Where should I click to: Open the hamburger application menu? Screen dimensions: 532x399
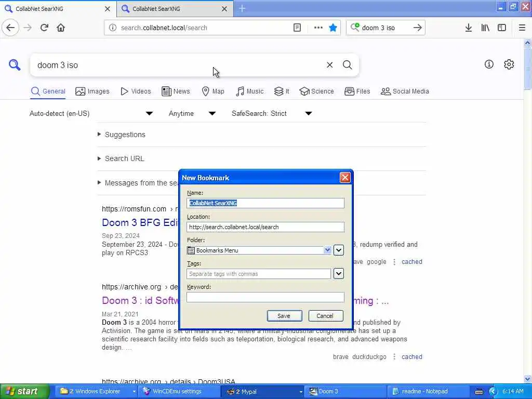(x=522, y=28)
